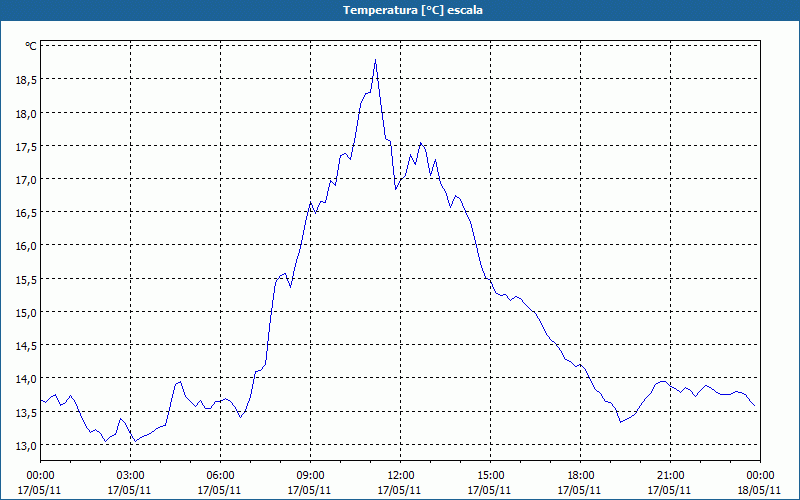Pick the 16,5 temperature axis label
Viewport: 800px width, 500px height.
[x=27, y=213]
